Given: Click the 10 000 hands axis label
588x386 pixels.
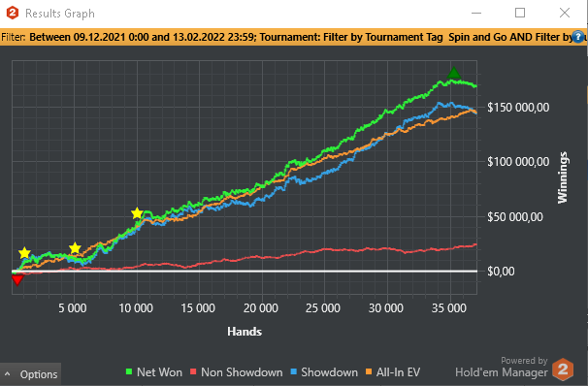Looking at the screenshot, I should click(x=136, y=308).
